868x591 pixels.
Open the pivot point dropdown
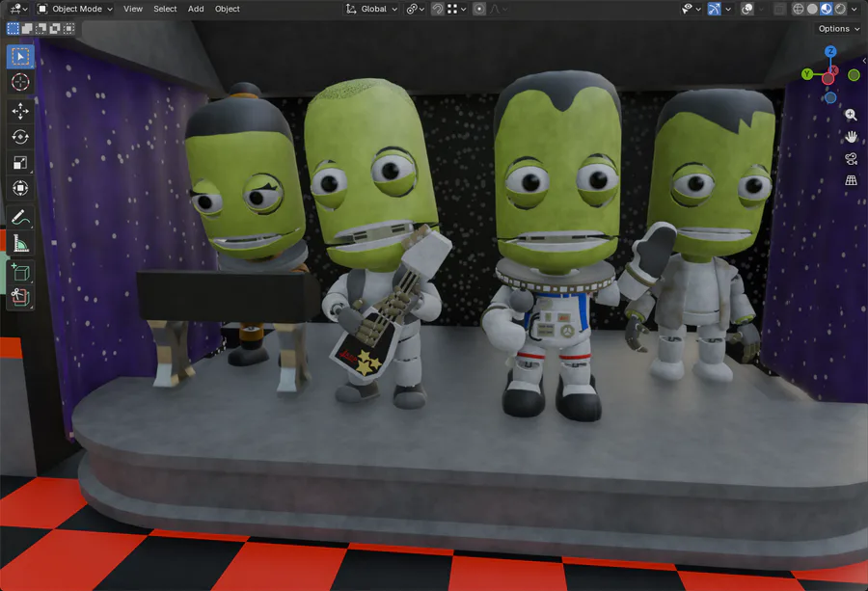(x=415, y=9)
